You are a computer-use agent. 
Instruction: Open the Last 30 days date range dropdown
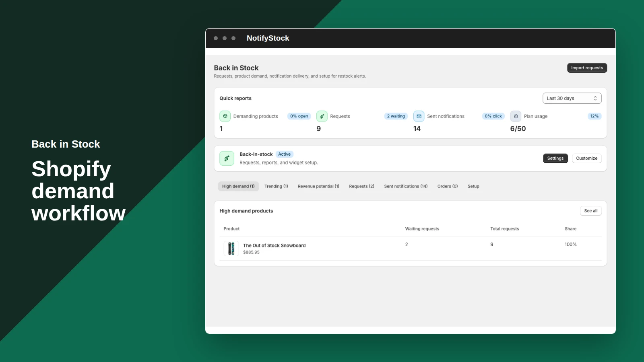572,98
